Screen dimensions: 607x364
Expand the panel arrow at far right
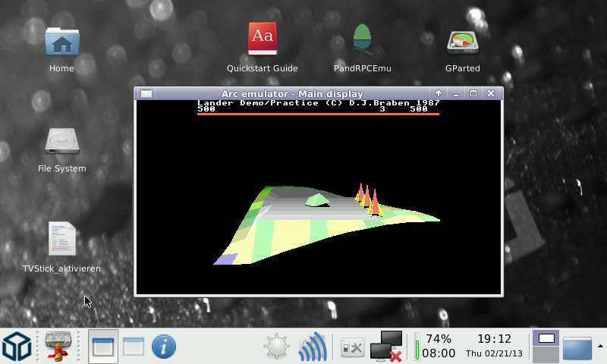tap(601, 346)
